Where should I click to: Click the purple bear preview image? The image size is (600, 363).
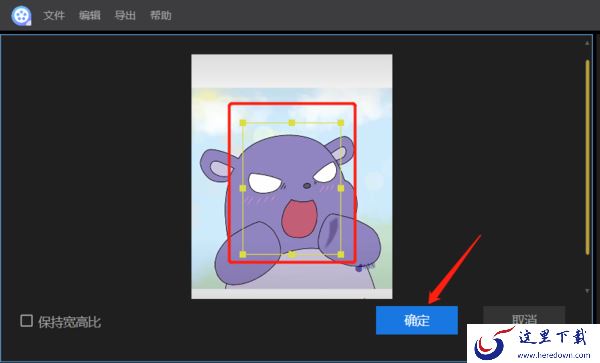tap(292, 176)
